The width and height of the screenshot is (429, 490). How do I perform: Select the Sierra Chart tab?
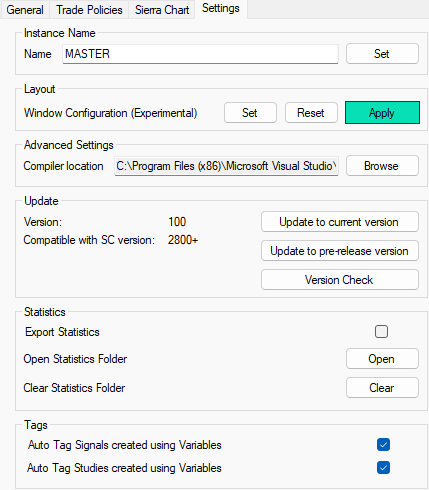162,10
